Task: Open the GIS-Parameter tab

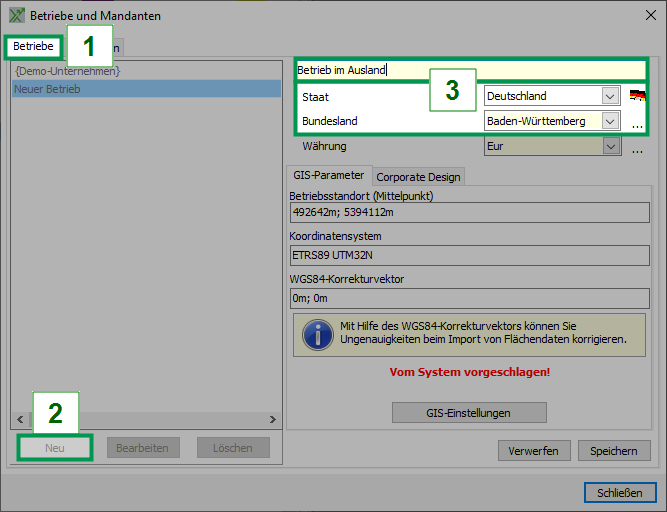Action: (x=328, y=175)
